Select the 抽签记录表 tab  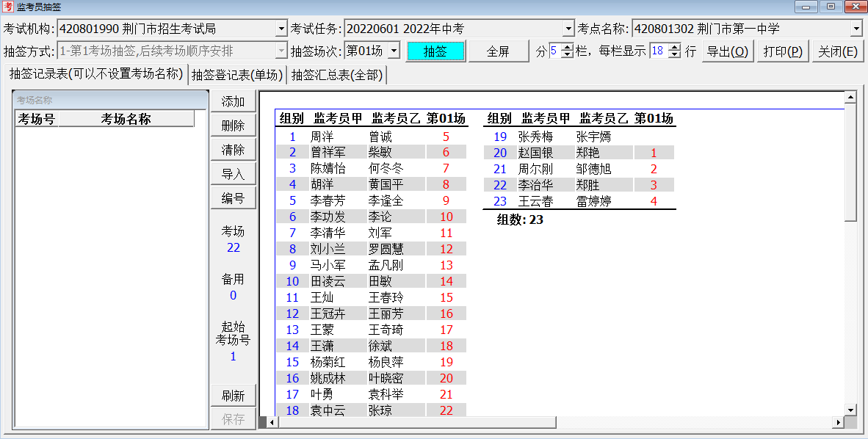click(x=95, y=75)
